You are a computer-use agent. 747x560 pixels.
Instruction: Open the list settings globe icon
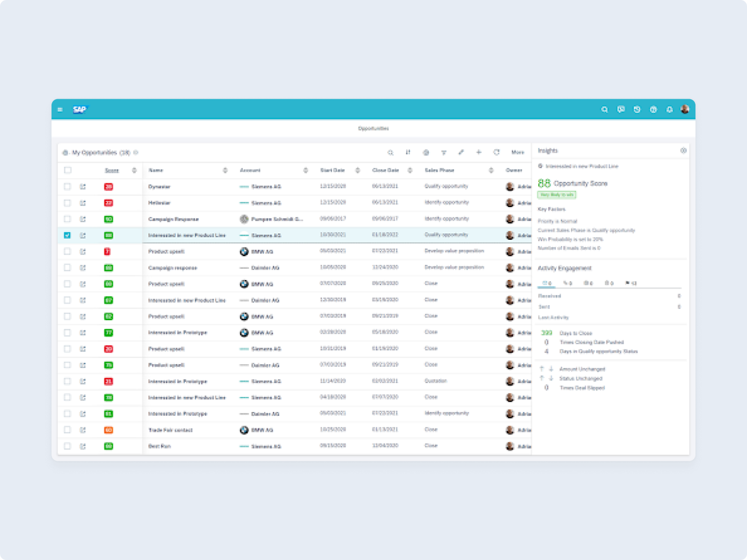click(x=426, y=152)
